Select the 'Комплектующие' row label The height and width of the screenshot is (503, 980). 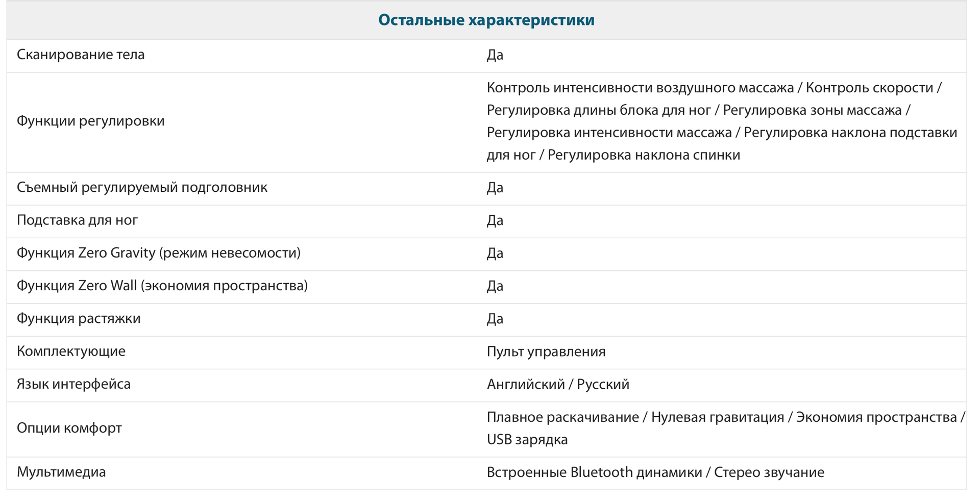(x=71, y=351)
